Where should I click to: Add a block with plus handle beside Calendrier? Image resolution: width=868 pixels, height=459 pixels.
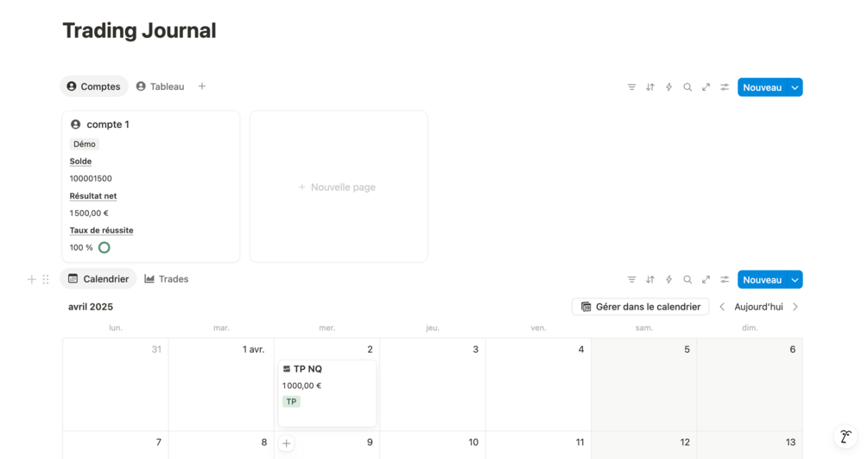point(32,279)
